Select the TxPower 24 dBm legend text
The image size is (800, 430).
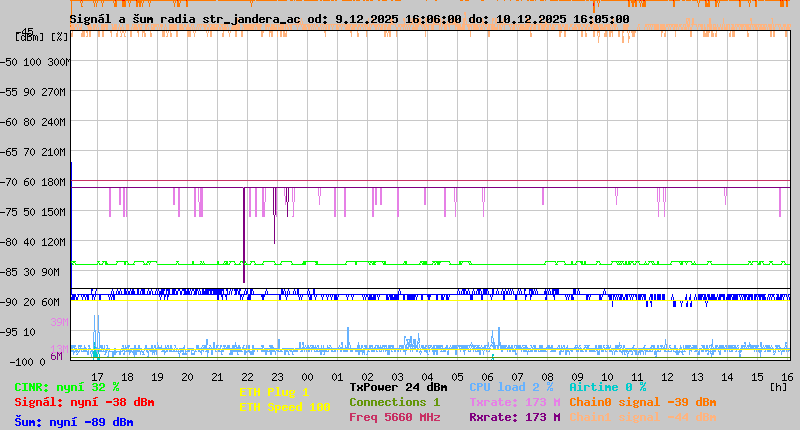[398, 387]
